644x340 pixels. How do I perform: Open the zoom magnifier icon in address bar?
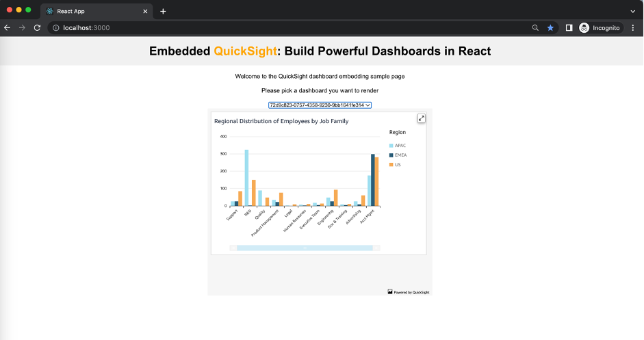pyautogui.click(x=535, y=28)
